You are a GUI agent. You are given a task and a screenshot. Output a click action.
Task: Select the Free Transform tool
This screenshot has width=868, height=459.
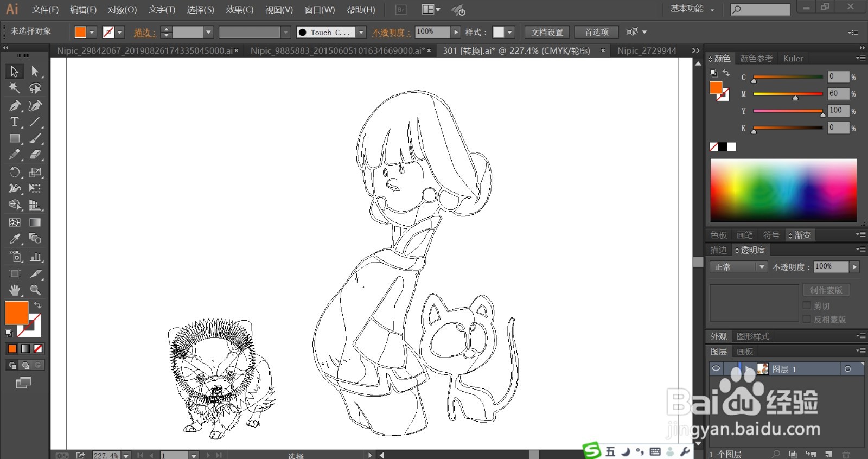click(x=35, y=189)
